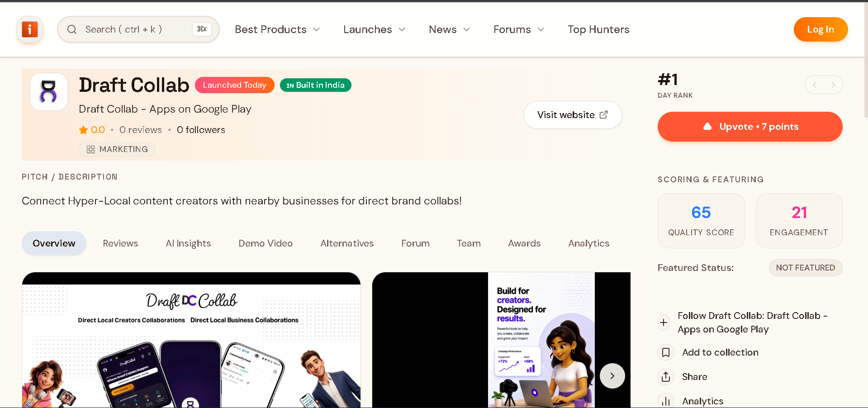
Task: Go to next product with right arrow
Action: coord(833,85)
